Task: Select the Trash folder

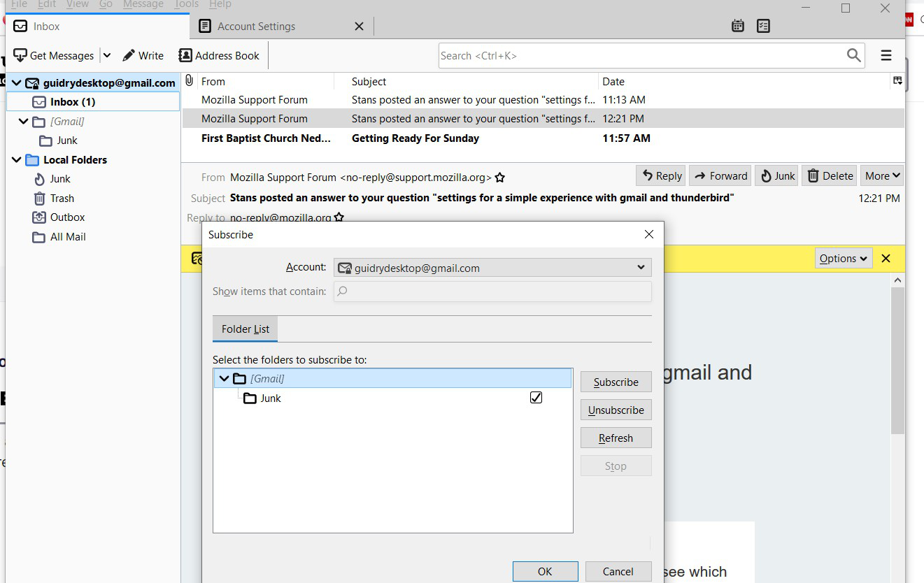Action: click(x=62, y=198)
